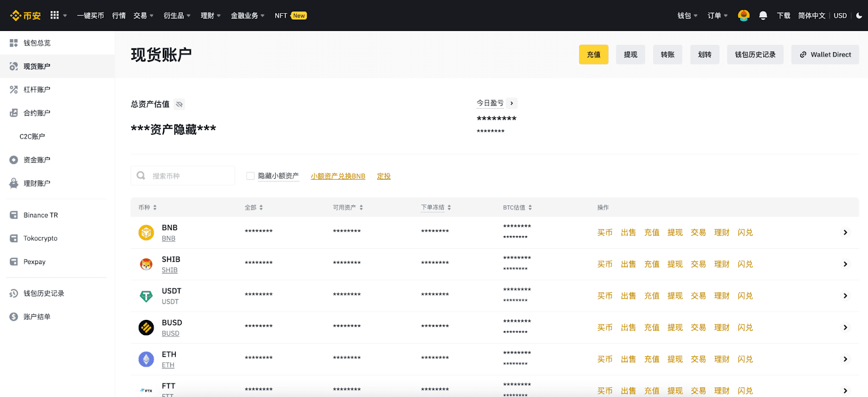Expand the 交易 dropdown in top nav

(x=144, y=16)
